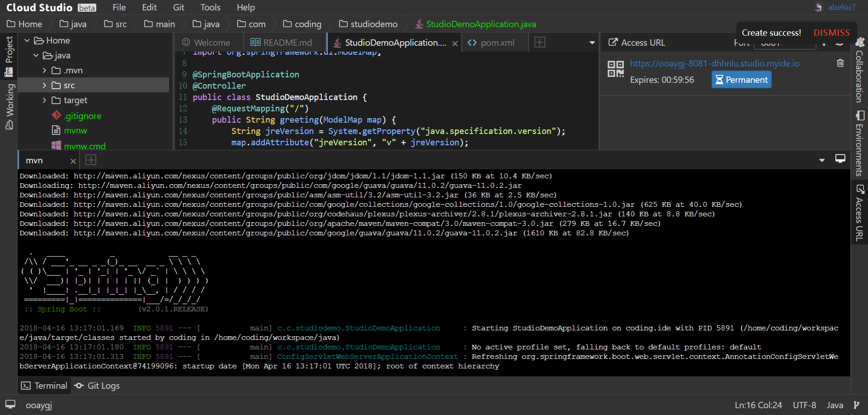Click the terminal panel monitor icon
Viewport: 868px width, 415px height.
tap(840, 159)
